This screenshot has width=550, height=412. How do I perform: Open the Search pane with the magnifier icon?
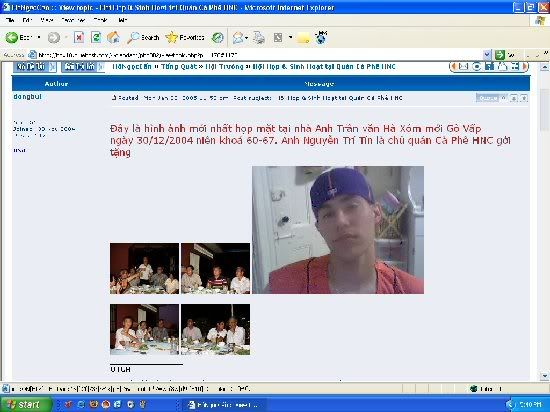click(143, 37)
